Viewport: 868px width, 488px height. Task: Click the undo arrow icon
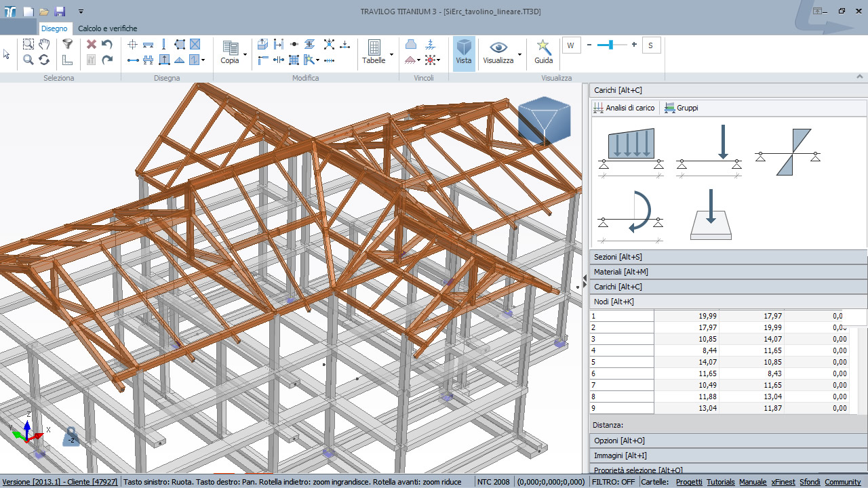pos(107,44)
